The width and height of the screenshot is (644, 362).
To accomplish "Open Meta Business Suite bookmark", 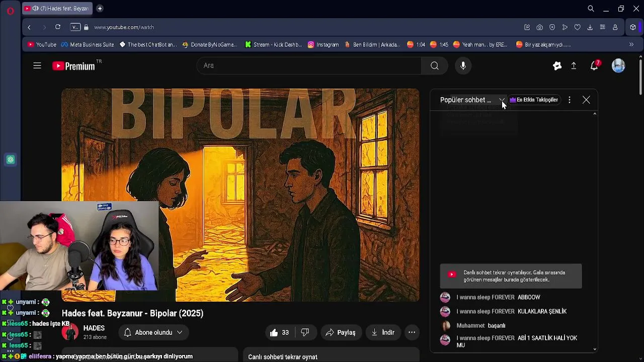I will pos(88,45).
